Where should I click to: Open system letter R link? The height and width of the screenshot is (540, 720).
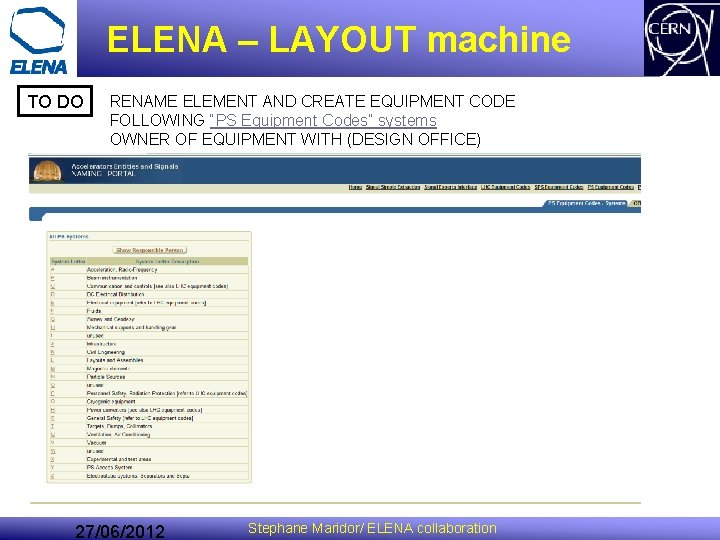pos(52,410)
